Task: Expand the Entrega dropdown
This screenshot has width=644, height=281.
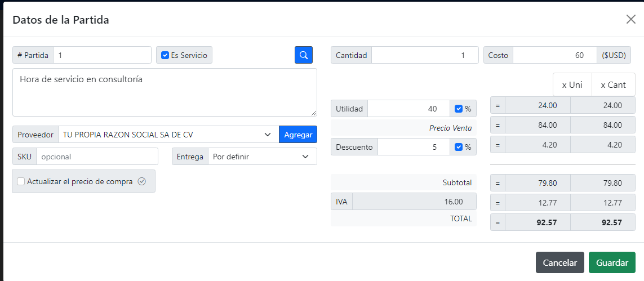Action: click(x=262, y=157)
